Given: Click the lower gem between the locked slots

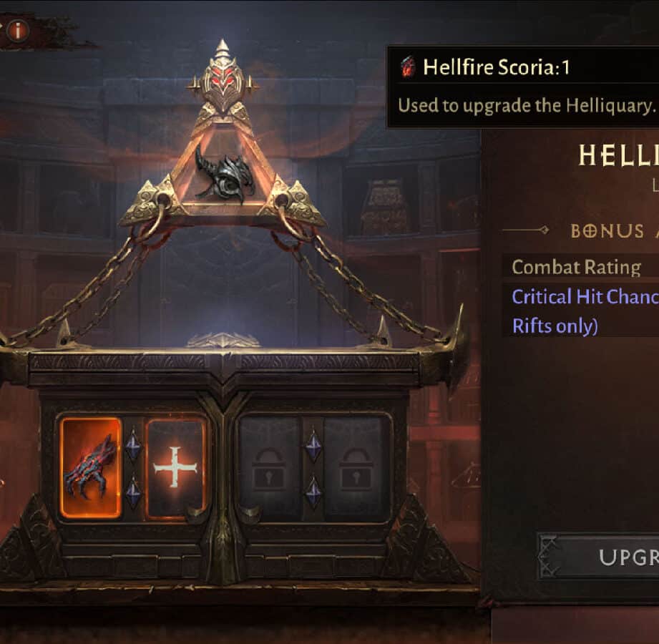Looking at the screenshot, I should tap(313, 492).
